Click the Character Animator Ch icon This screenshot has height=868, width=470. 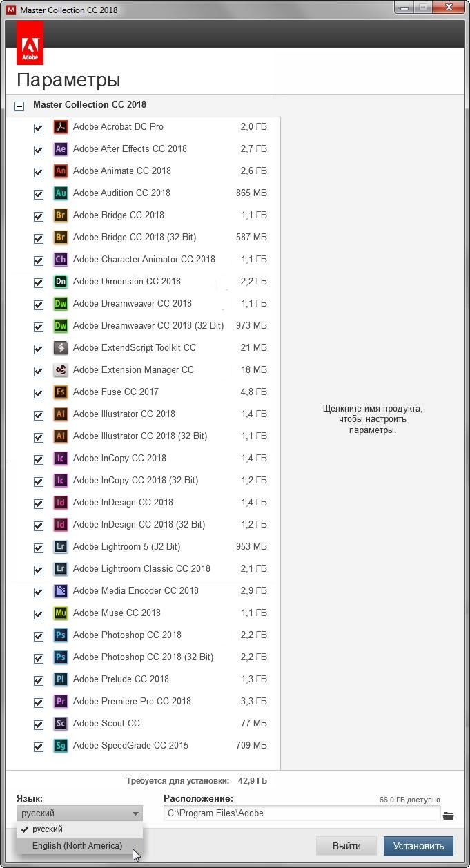(x=61, y=260)
